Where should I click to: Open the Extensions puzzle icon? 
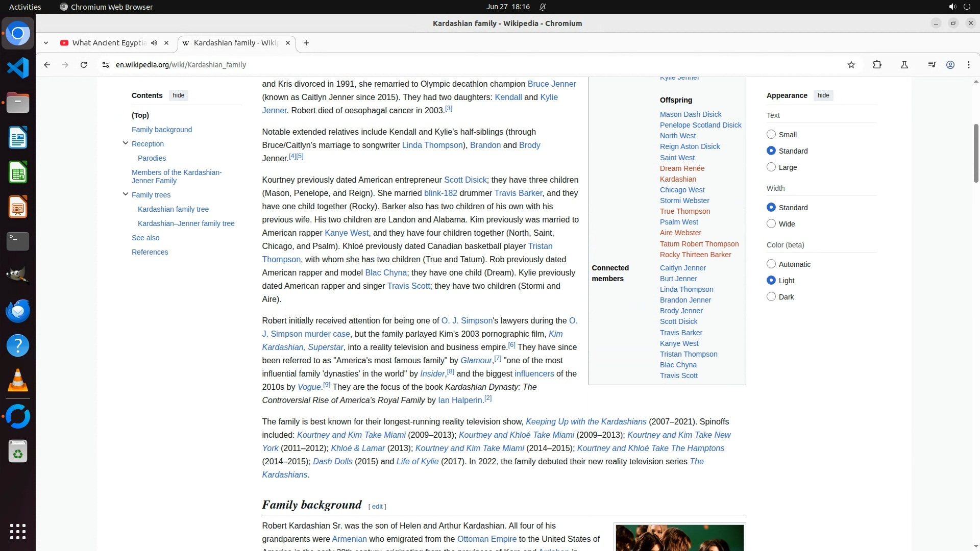click(x=877, y=65)
